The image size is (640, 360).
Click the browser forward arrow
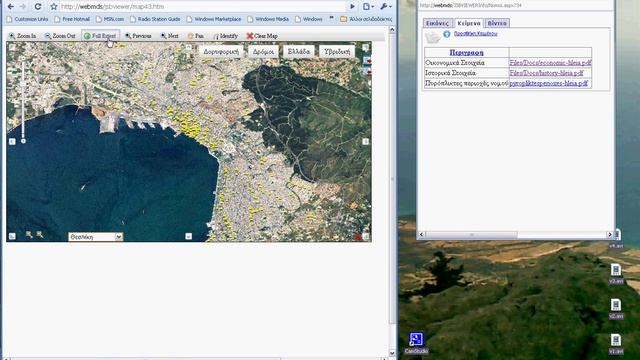pyautogui.click(x=23, y=7)
